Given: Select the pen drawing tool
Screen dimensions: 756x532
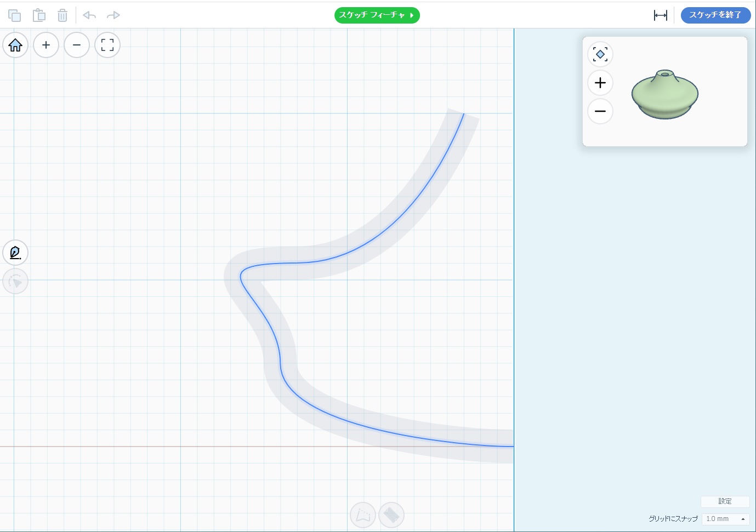Looking at the screenshot, I should tap(15, 253).
